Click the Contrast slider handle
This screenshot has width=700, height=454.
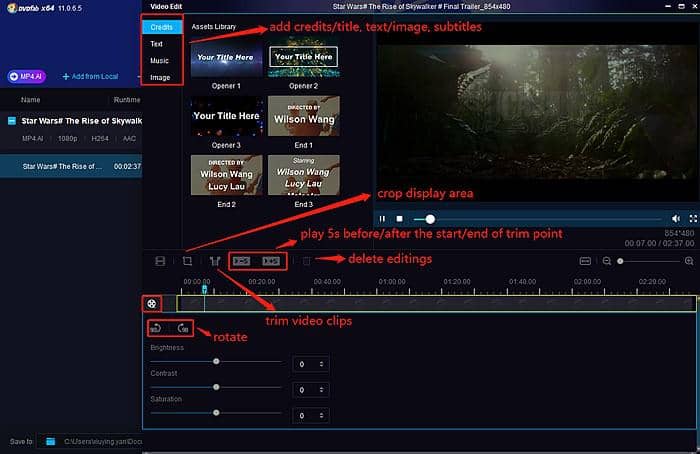[215, 385]
